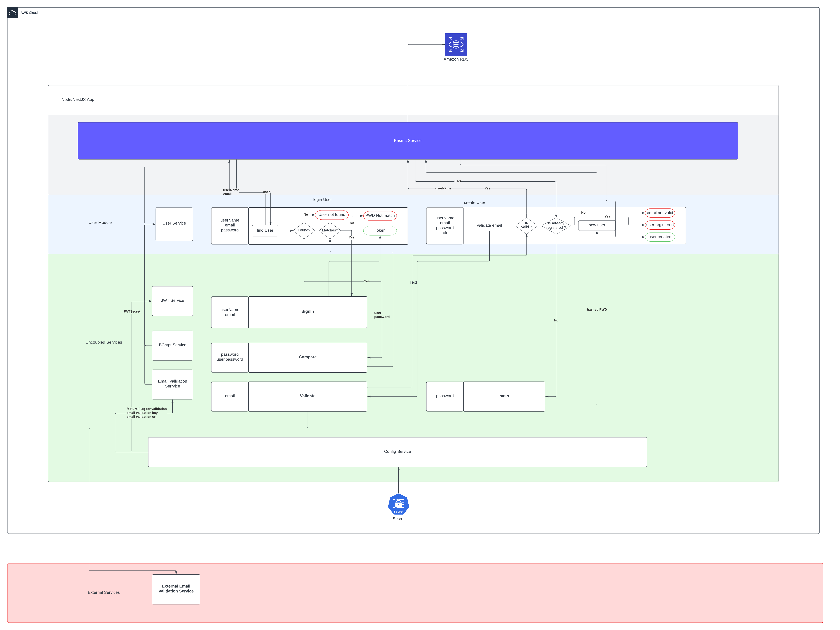Click the Amazon RDS database icon

point(456,44)
